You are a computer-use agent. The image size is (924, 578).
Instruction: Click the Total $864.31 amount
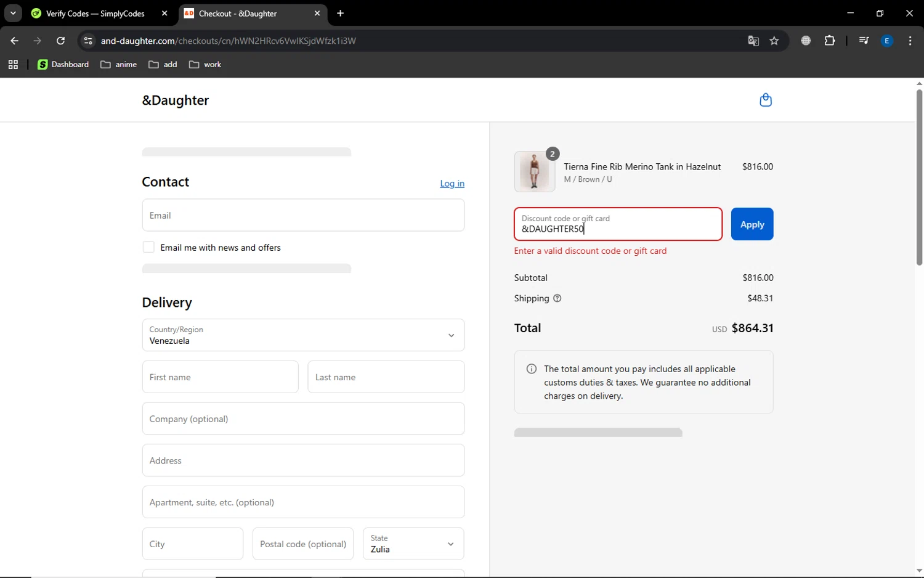[752, 328]
